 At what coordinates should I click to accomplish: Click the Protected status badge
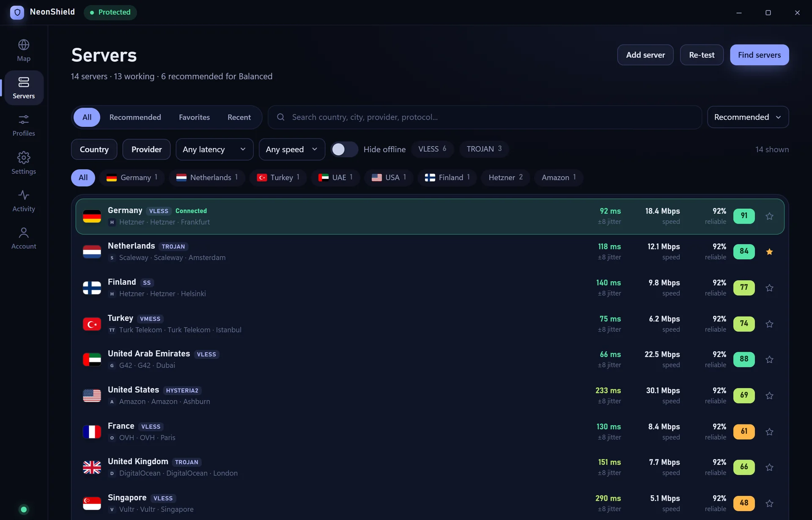click(x=110, y=12)
